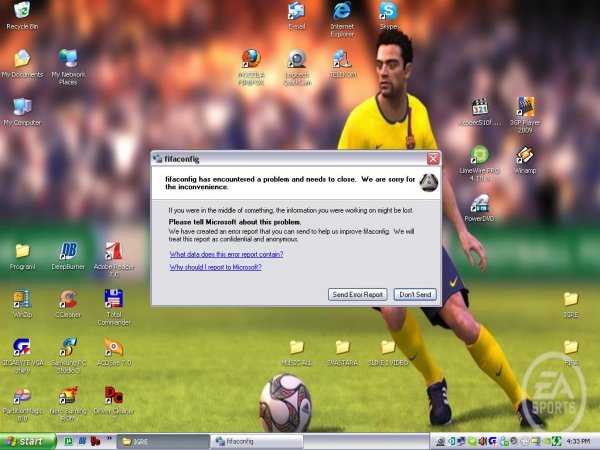Select the CCleaner desktop shortcut

68,299
